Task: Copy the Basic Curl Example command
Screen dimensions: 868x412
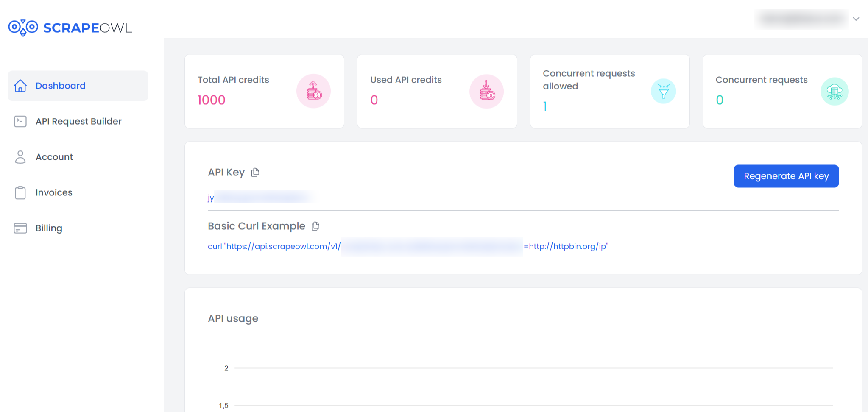Action: coord(315,226)
